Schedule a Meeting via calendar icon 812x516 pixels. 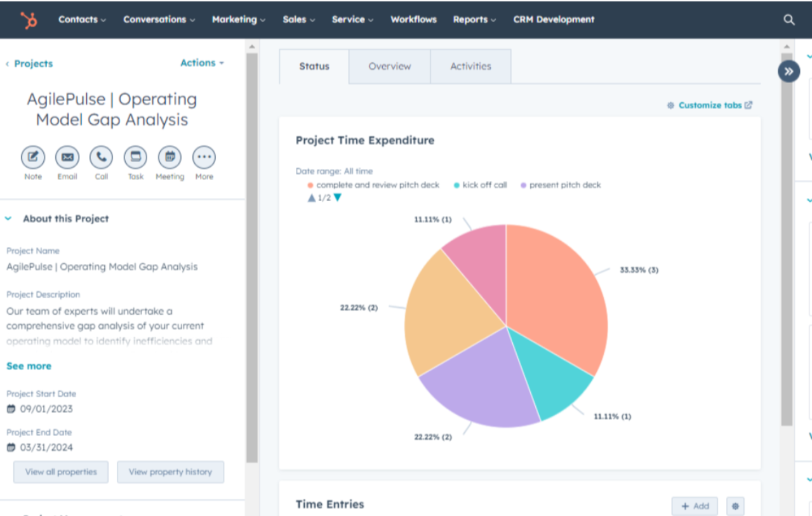pos(170,157)
